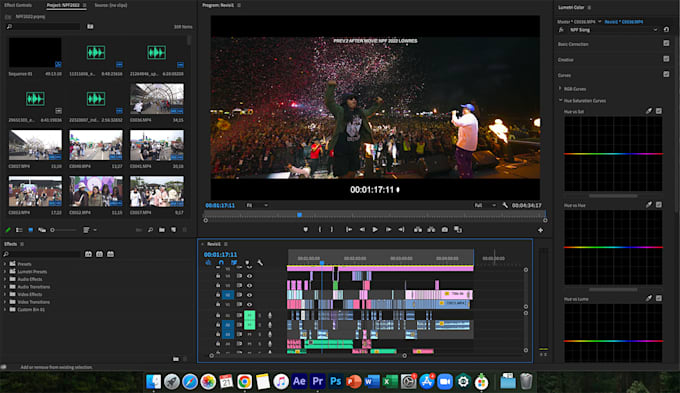Switch Project panel to Freeform View
This screenshot has height=393, width=680.
coord(42,230)
